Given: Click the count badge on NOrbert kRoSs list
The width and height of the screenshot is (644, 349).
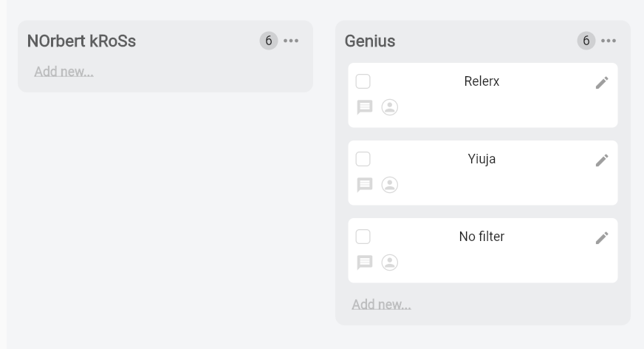Looking at the screenshot, I should [269, 41].
